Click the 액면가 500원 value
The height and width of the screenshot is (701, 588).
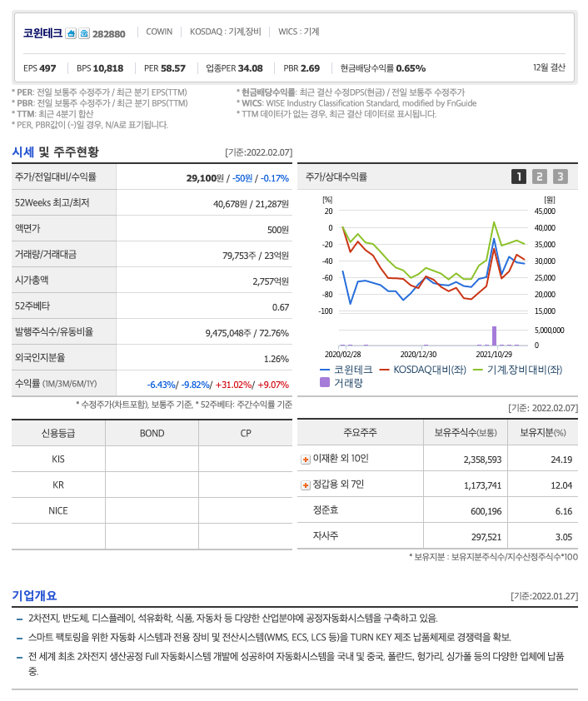coord(277,230)
